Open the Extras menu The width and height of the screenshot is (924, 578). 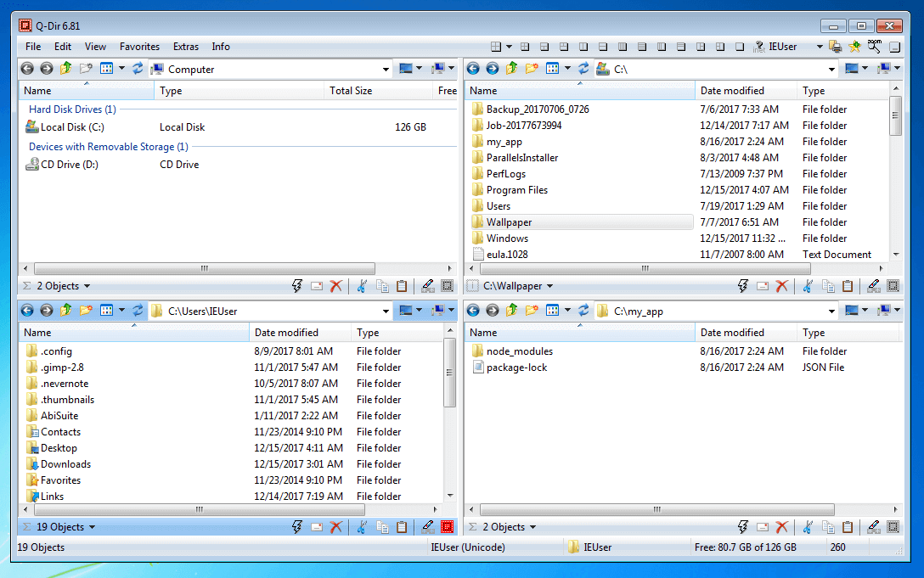pyautogui.click(x=185, y=47)
